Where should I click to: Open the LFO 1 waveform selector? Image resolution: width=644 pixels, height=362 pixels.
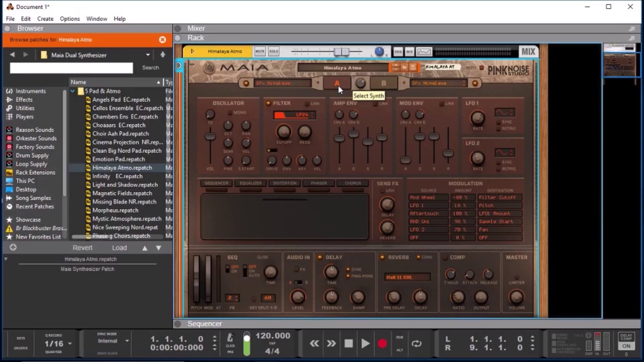click(x=505, y=112)
